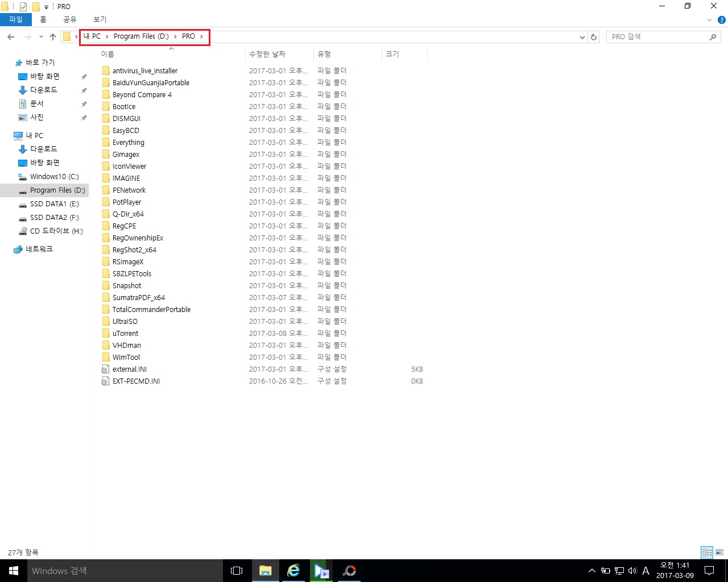The width and height of the screenshot is (728, 582).
Task: Open File Explorer from taskbar
Action: point(265,571)
